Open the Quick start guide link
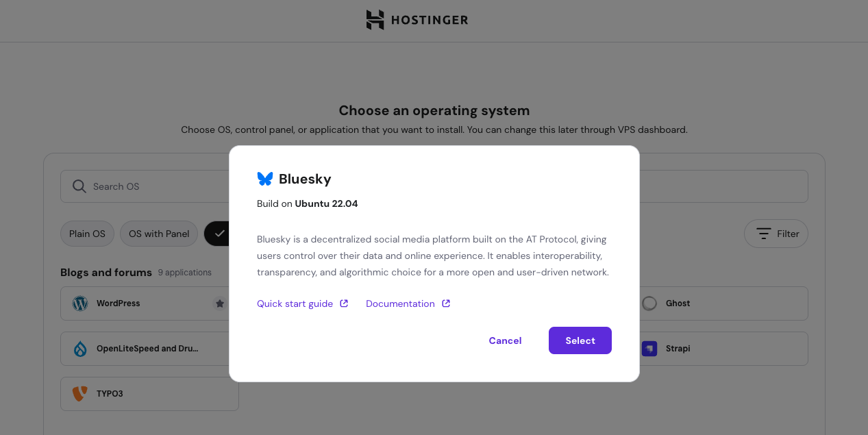868x435 pixels. [295, 303]
